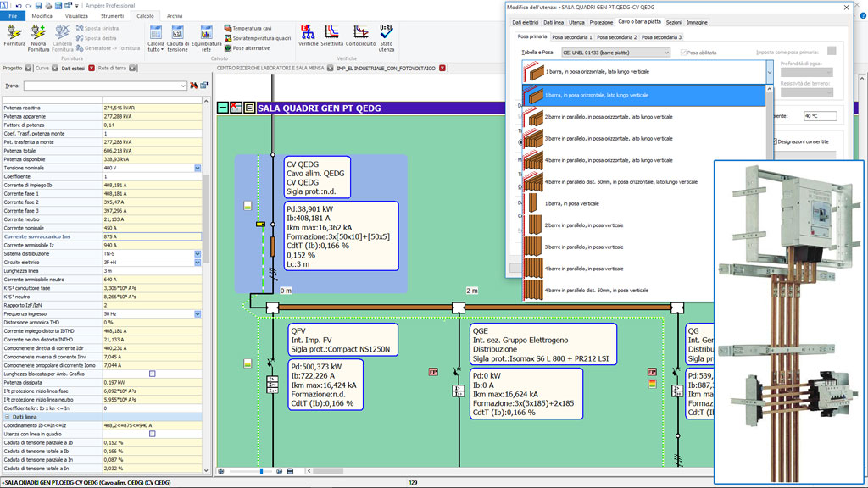Viewport: 868px width, 488px height.
Task: Click the printer icon in the title bar
Action: pyautogui.click(x=48, y=6)
